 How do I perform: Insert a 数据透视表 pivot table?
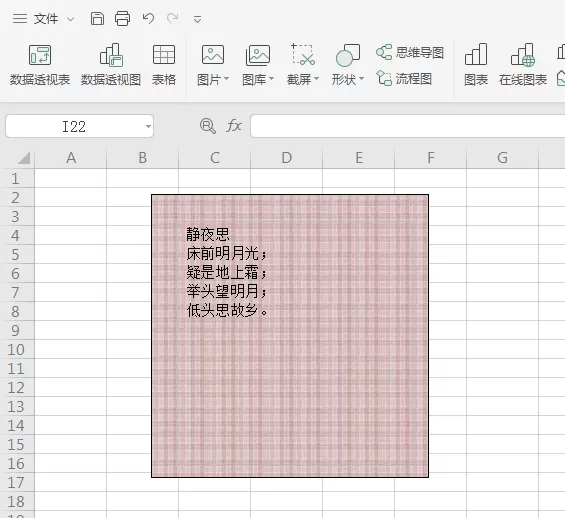[40, 65]
